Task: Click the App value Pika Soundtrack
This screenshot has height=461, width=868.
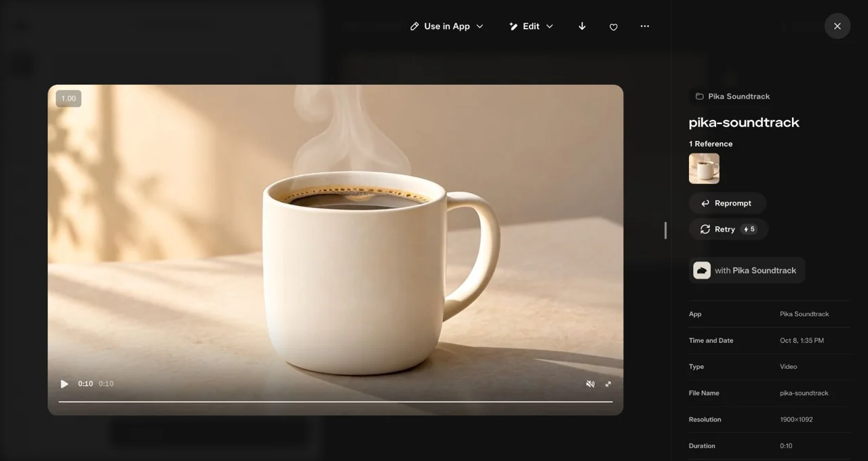Action: pos(804,315)
